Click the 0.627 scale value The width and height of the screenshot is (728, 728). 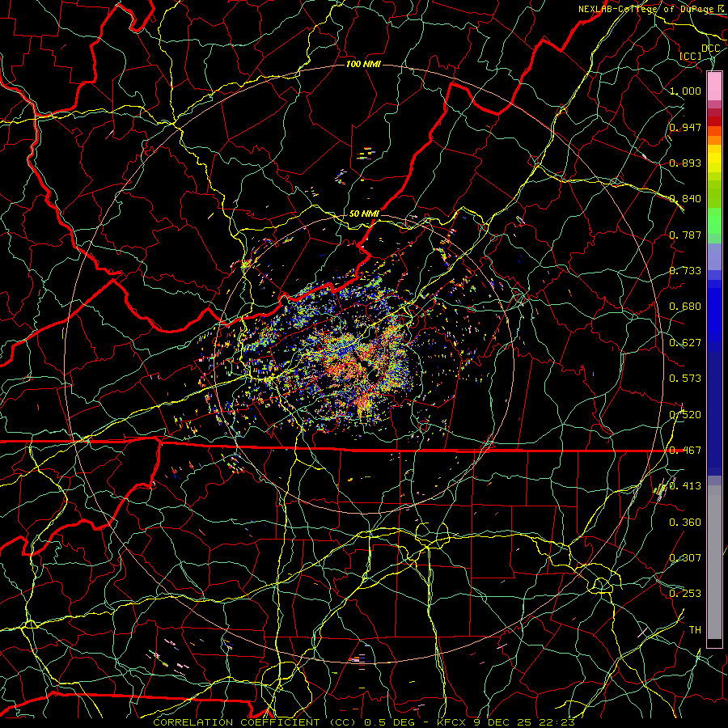coord(685,343)
